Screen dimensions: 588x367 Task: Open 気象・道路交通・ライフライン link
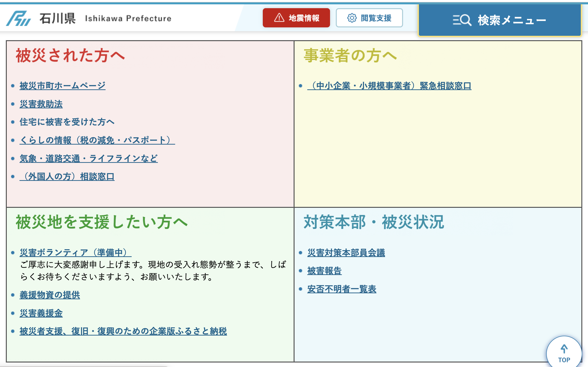pyautogui.click(x=89, y=158)
